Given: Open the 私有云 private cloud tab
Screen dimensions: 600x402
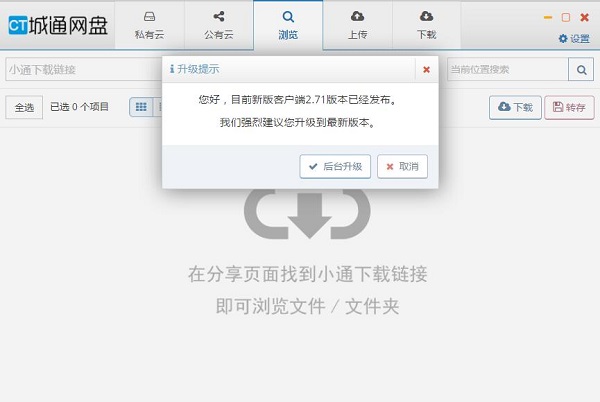Looking at the screenshot, I should click(x=149, y=25).
